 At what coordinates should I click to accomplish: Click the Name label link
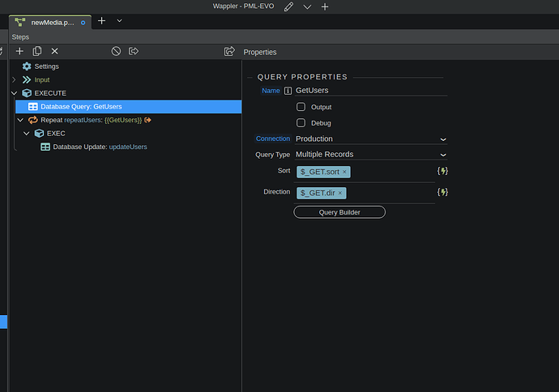click(x=271, y=91)
